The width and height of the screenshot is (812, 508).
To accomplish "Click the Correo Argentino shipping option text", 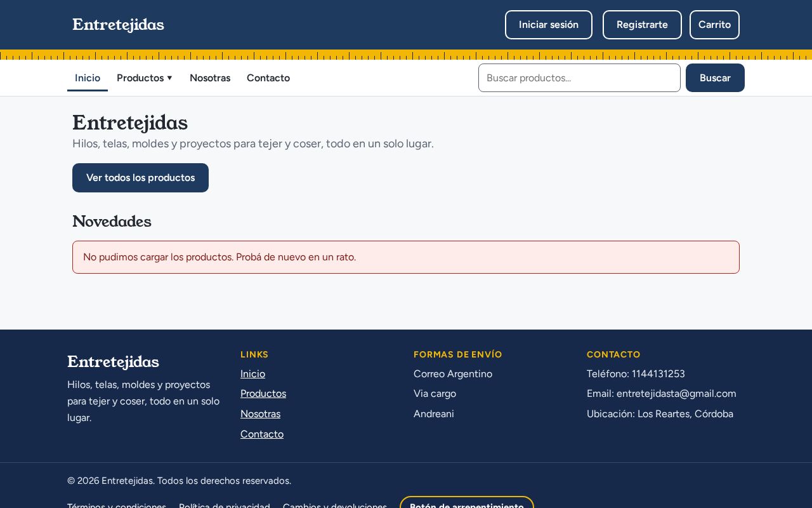I will 453,374.
